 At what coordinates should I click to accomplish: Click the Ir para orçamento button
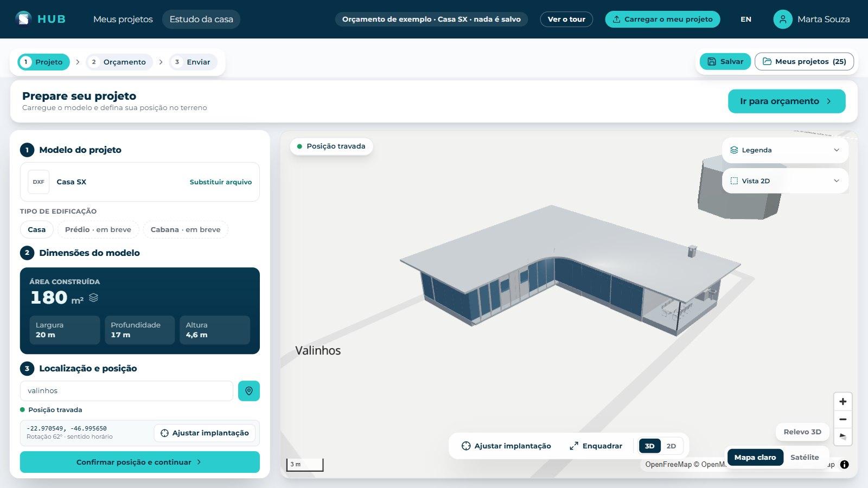coord(787,101)
